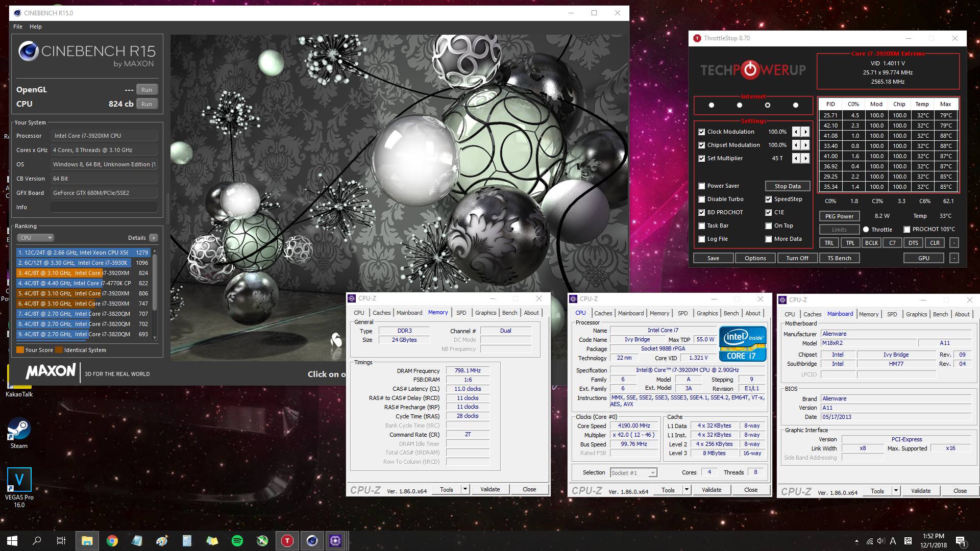980x551 pixels.
Task: Click Cinebench icon in taskbar
Action: click(x=312, y=541)
